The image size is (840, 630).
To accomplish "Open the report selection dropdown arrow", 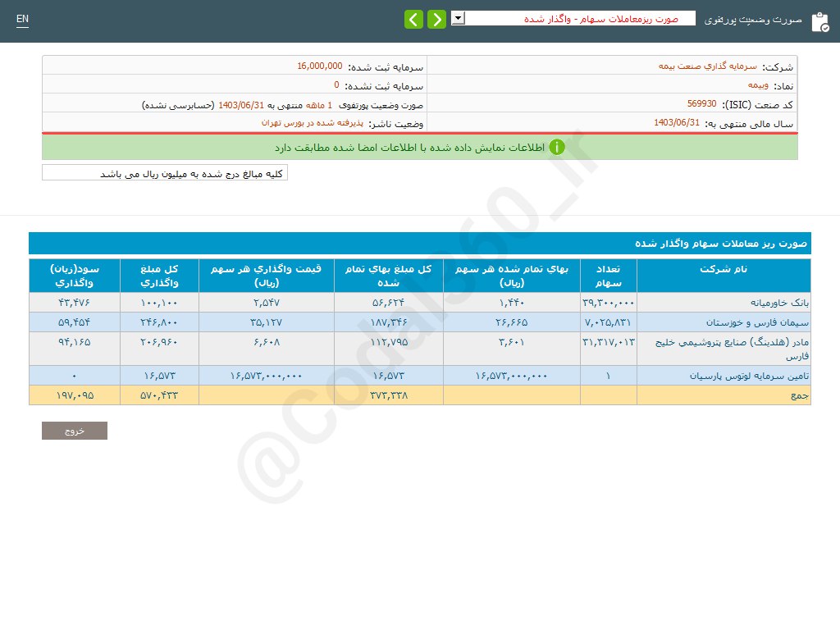I will click(459, 18).
